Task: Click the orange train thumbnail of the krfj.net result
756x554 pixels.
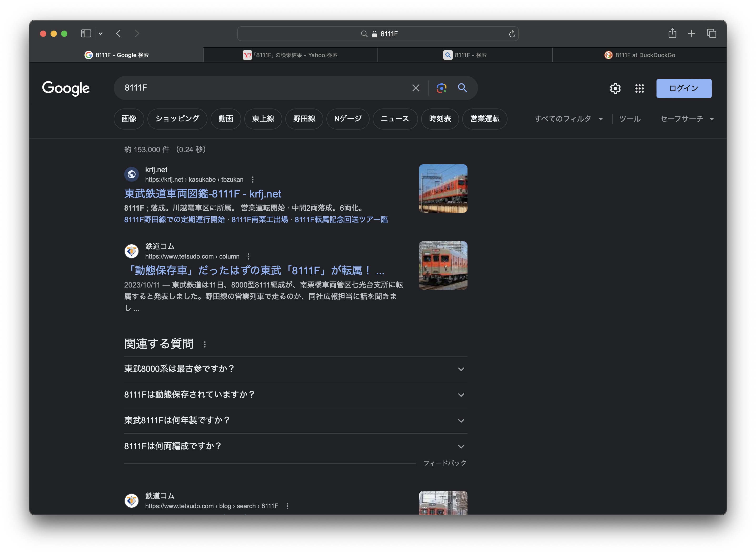Action: (x=443, y=189)
